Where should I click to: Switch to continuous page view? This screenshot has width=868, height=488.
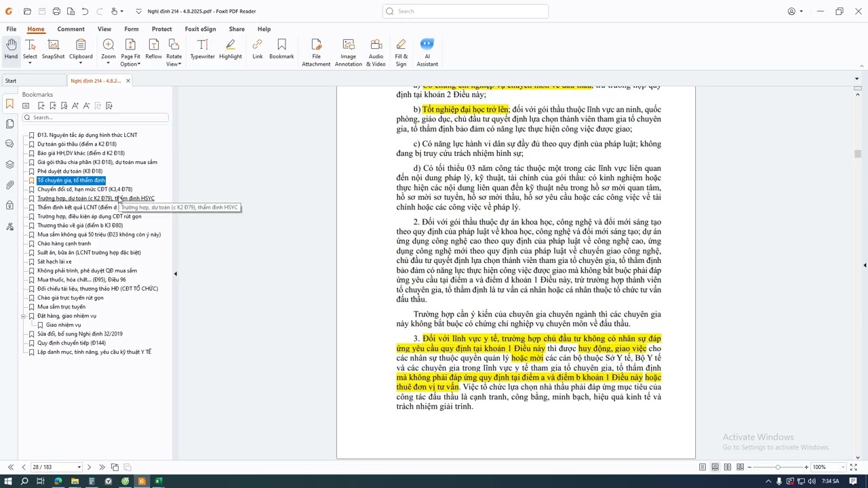tap(715, 467)
